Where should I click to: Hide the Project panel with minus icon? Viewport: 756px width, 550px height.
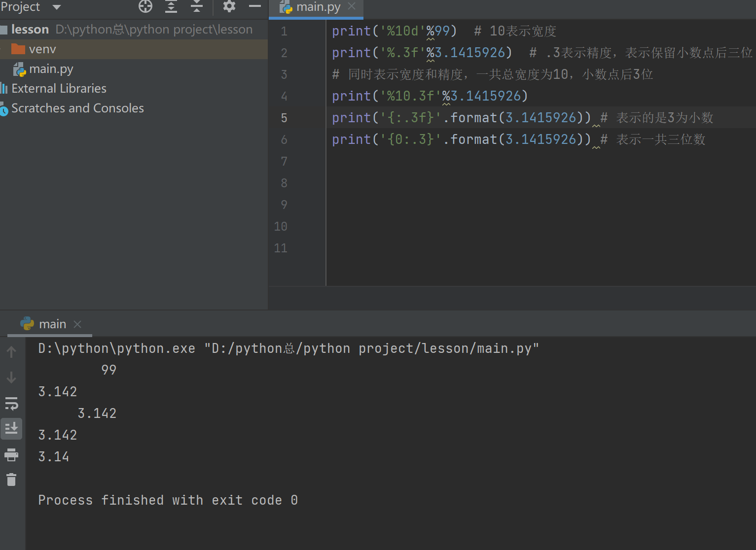pyautogui.click(x=255, y=6)
